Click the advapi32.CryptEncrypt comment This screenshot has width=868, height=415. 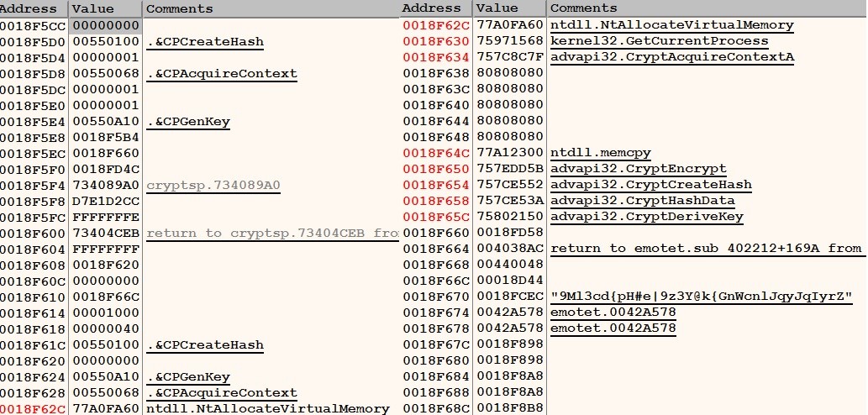[x=639, y=169]
